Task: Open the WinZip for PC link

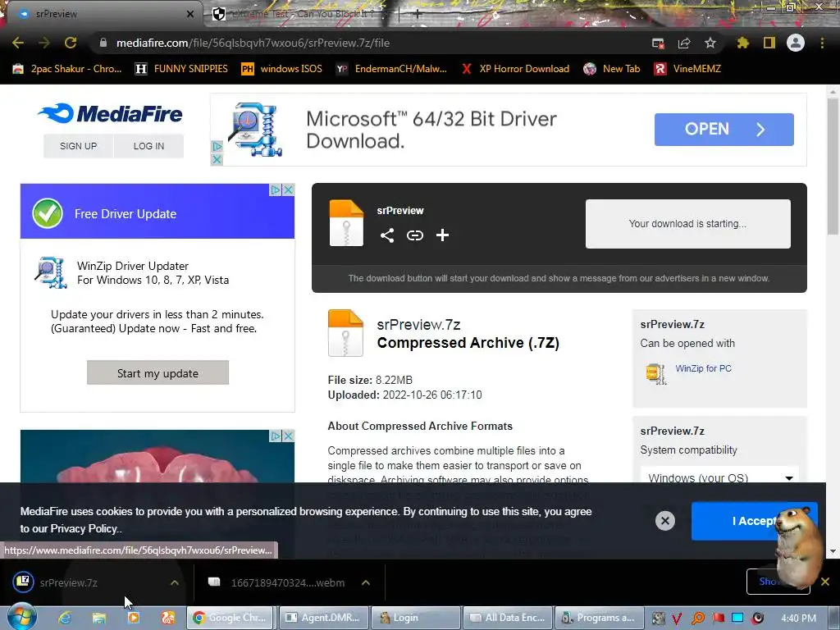Action: tap(703, 368)
